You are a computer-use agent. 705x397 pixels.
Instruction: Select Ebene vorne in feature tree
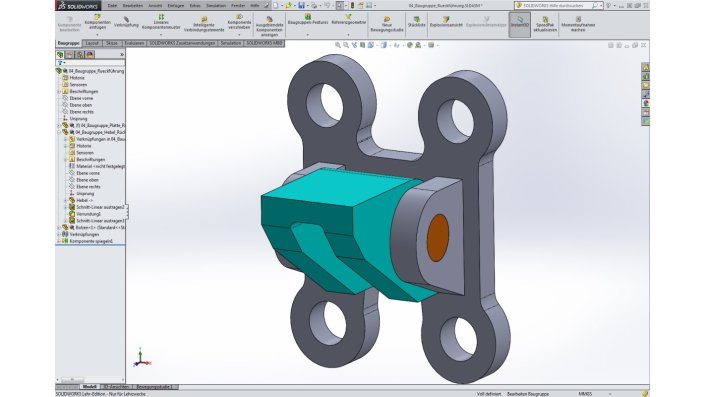click(81, 98)
